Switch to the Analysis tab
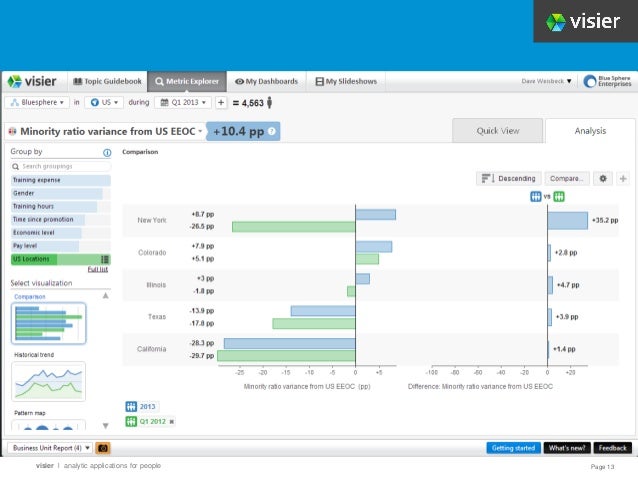The height and width of the screenshot is (479, 638). point(590,131)
